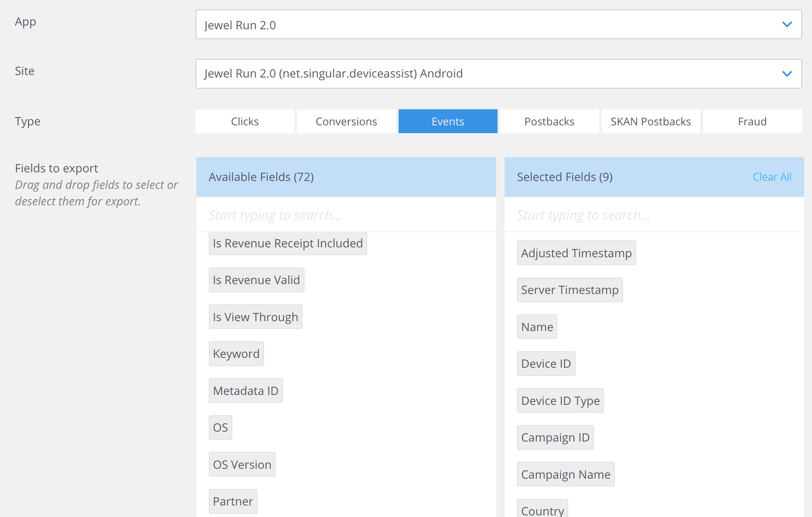Open the Postbacks tab

point(549,121)
